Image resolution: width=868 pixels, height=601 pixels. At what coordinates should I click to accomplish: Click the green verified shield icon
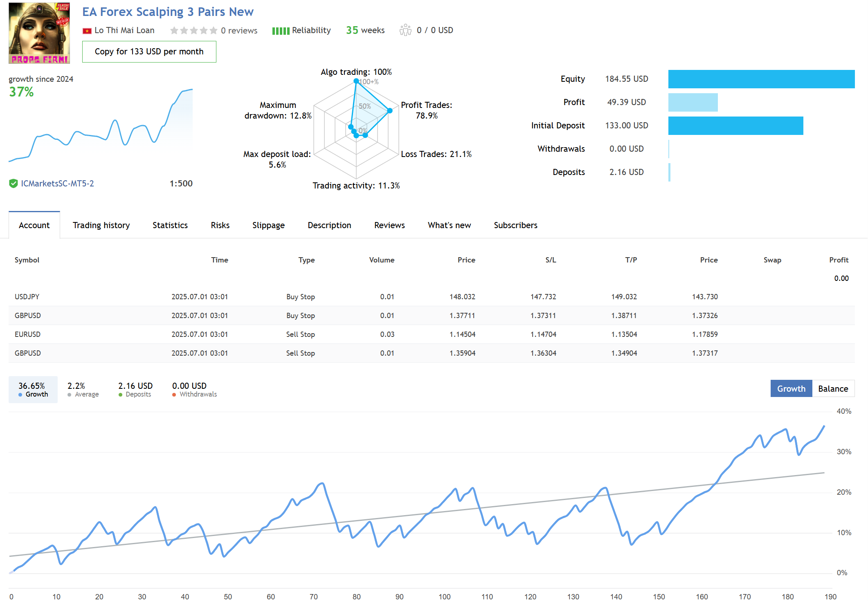[13, 184]
